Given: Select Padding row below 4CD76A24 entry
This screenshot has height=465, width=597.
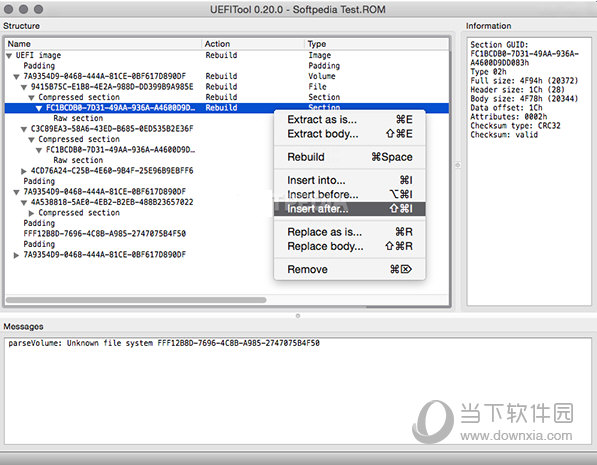Looking at the screenshot, I should [x=39, y=181].
